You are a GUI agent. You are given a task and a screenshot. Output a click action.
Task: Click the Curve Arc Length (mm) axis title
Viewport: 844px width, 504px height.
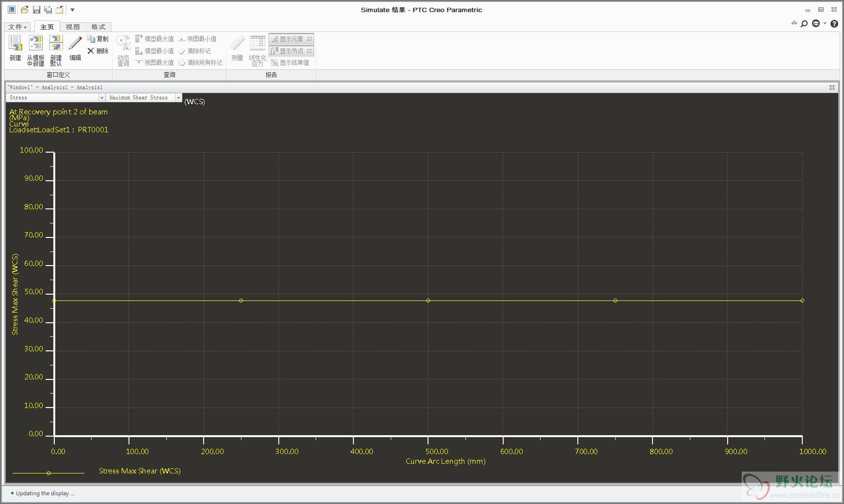446,461
